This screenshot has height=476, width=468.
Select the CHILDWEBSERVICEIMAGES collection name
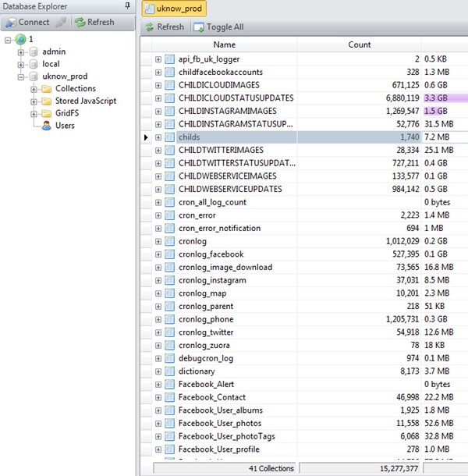coord(227,176)
